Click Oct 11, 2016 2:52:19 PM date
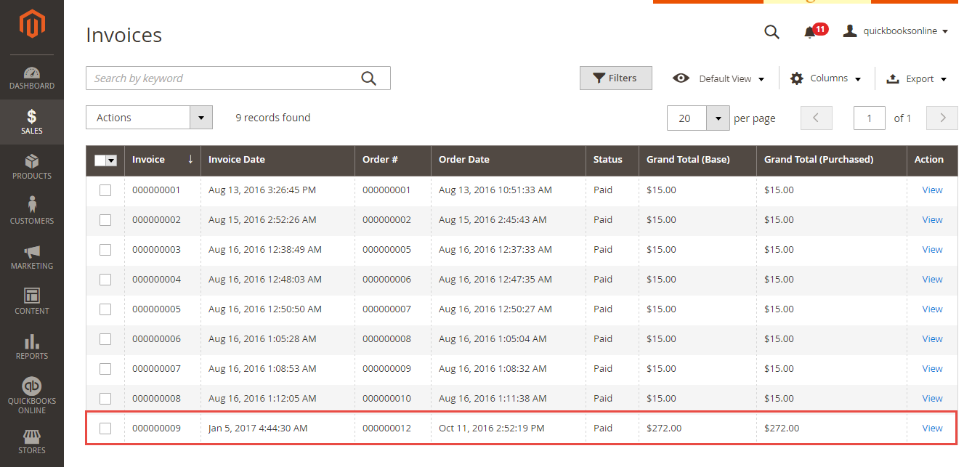Screen dimensions: 980x467 (x=492, y=429)
